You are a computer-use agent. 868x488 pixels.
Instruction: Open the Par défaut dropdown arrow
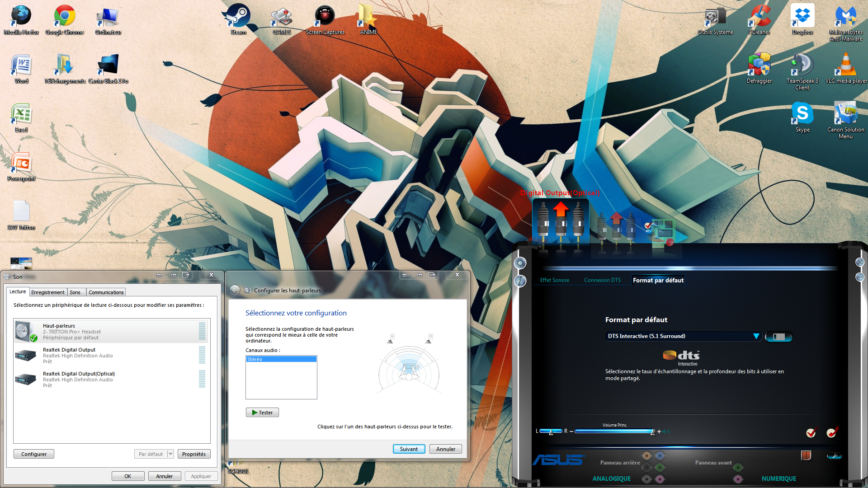(170, 454)
